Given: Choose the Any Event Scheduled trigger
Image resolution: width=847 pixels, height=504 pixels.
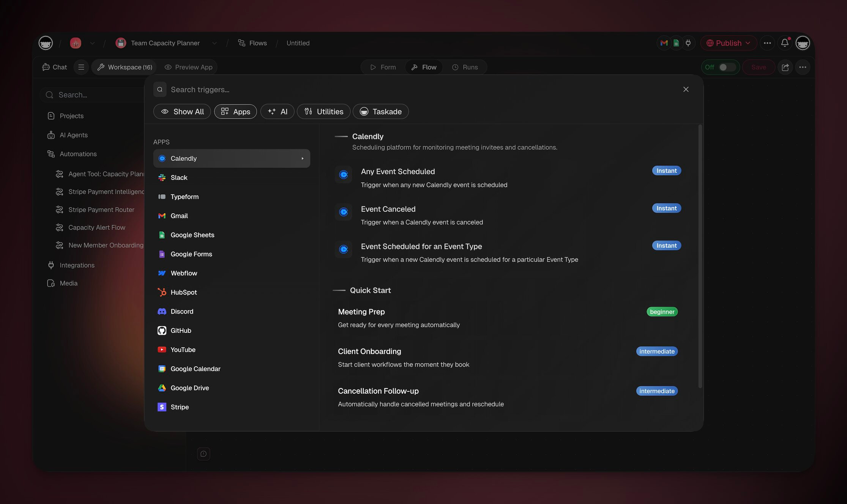Looking at the screenshot, I should click(x=398, y=172).
